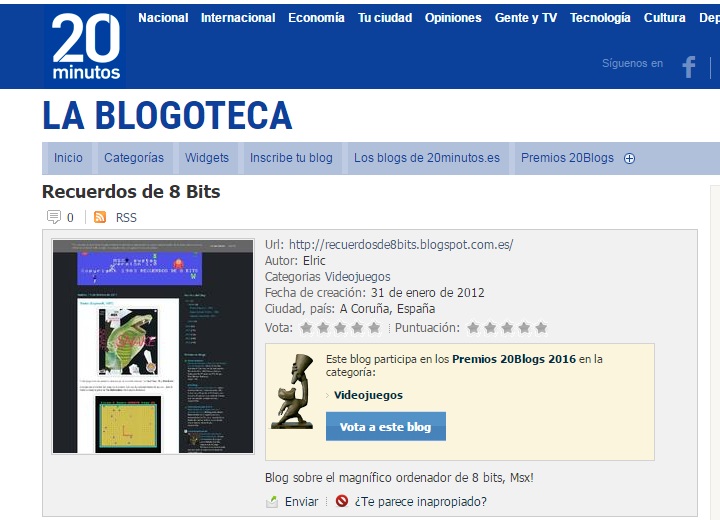
Task: Open the 20minutos Facebook page icon
Action: click(689, 67)
